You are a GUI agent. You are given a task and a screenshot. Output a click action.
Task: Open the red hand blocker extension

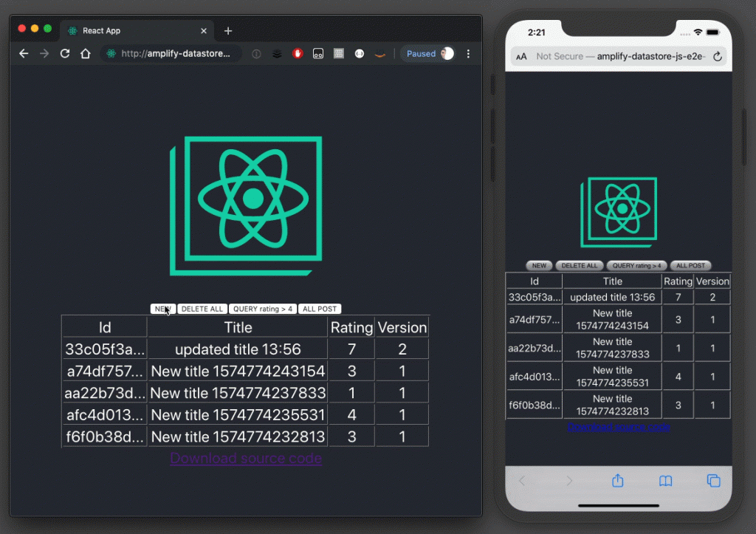(x=298, y=53)
